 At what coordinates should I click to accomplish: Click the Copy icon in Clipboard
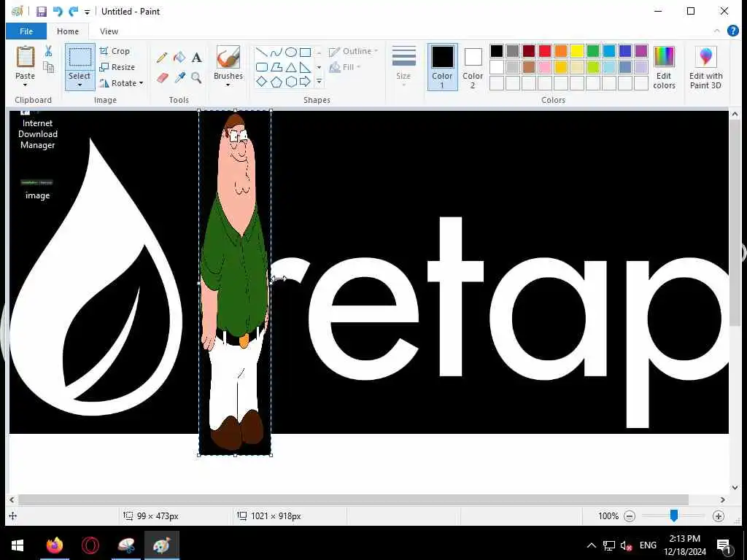coord(48,67)
